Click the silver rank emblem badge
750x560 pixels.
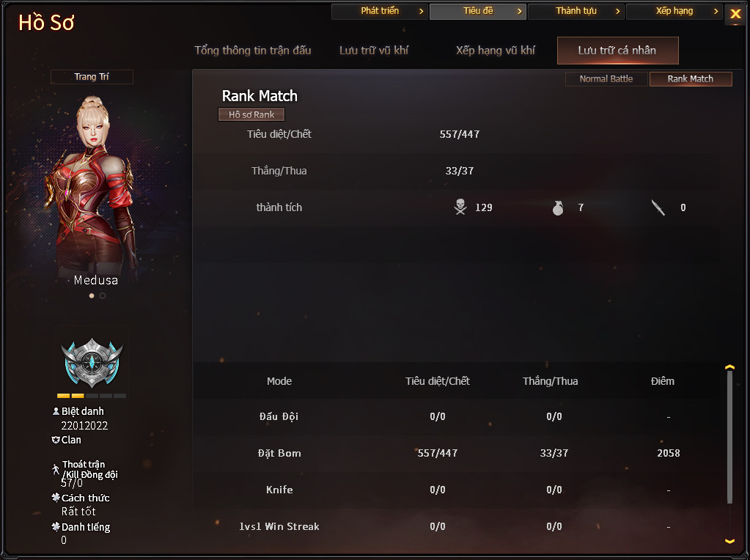(92, 363)
